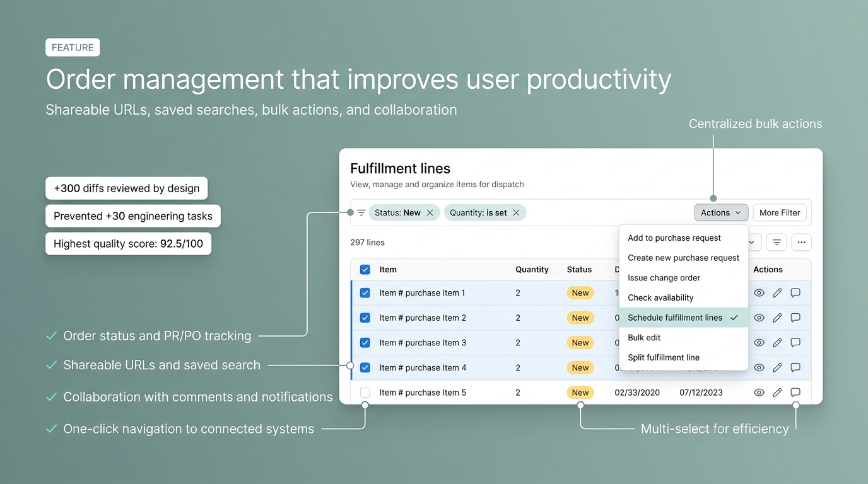Click the Item column header
The image size is (868, 484).
coord(388,270)
